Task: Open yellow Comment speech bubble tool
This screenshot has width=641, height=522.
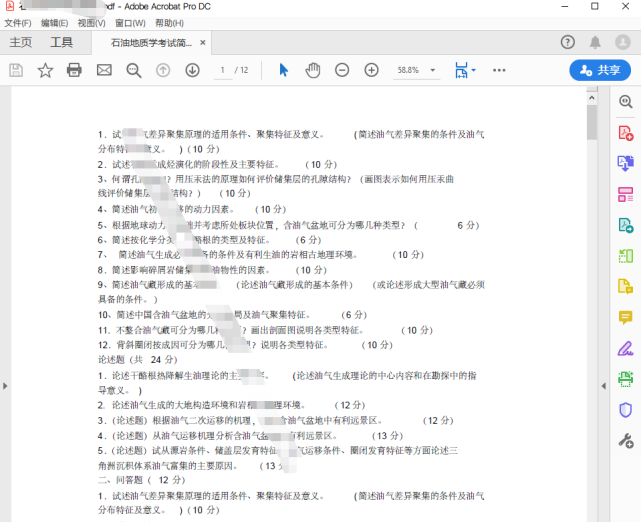Action: 625,317
